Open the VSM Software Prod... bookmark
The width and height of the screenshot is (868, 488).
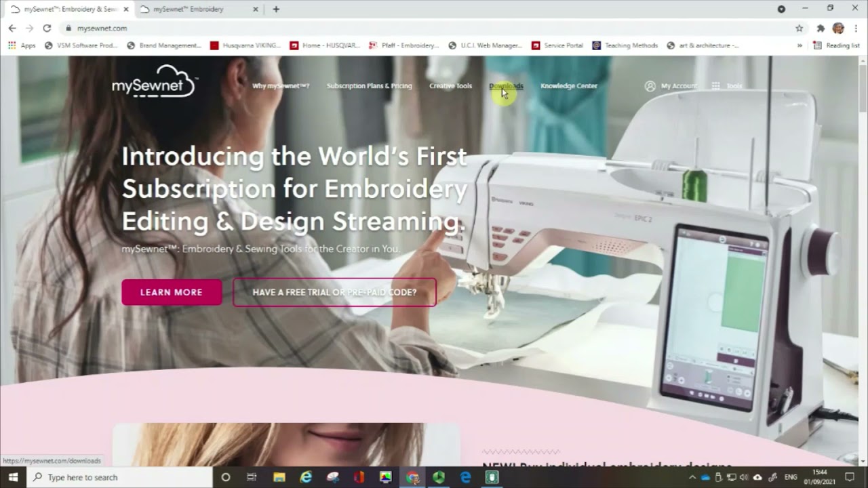(x=81, y=45)
